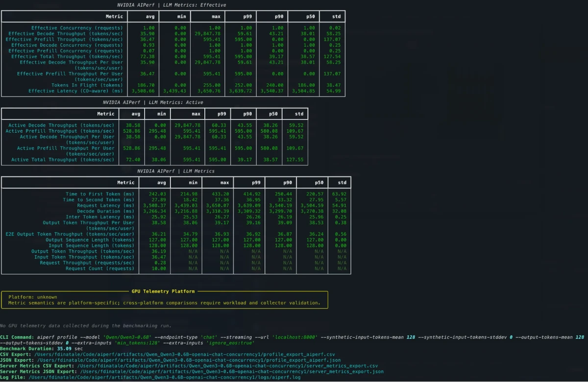This screenshot has height=382, width=588.
Task: Select Effective Latency (CO-aware) row label
Action: [x=75, y=91]
